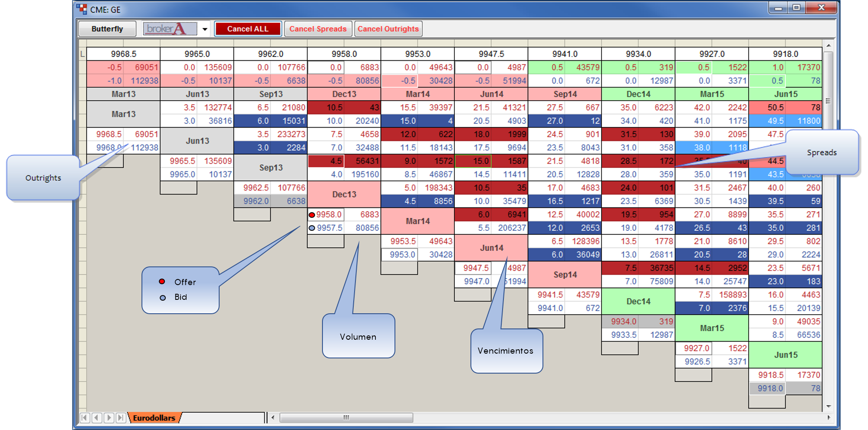Click the horizontal scrollbar right arrow
The width and height of the screenshot is (868, 430).
click(x=829, y=417)
